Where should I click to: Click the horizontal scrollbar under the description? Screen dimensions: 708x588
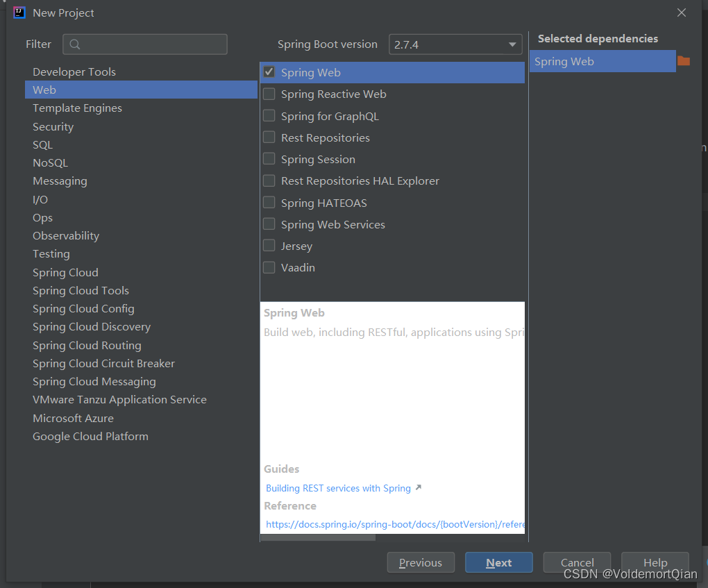[318, 537]
